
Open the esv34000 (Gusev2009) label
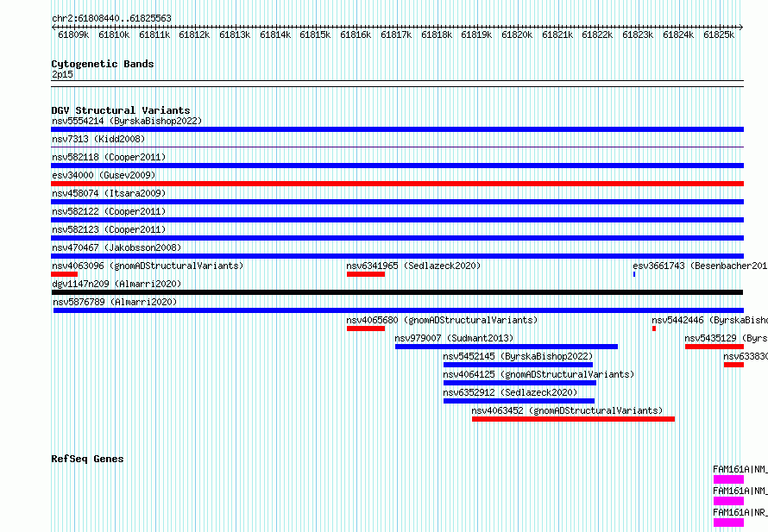104,175
